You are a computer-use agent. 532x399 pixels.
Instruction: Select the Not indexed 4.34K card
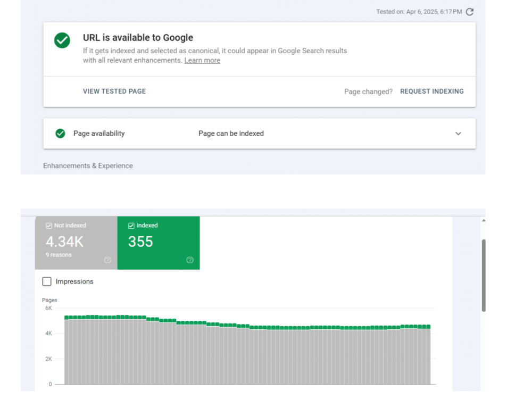tap(76, 243)
